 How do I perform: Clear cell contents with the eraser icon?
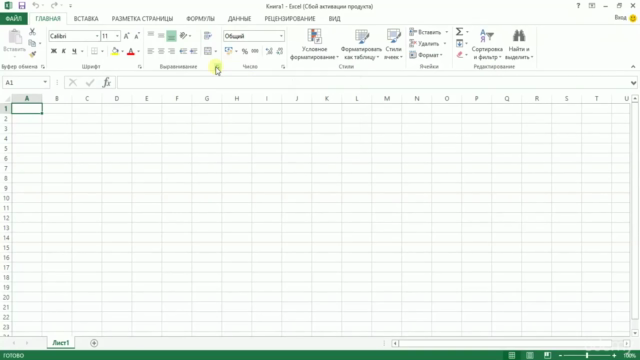460,55
